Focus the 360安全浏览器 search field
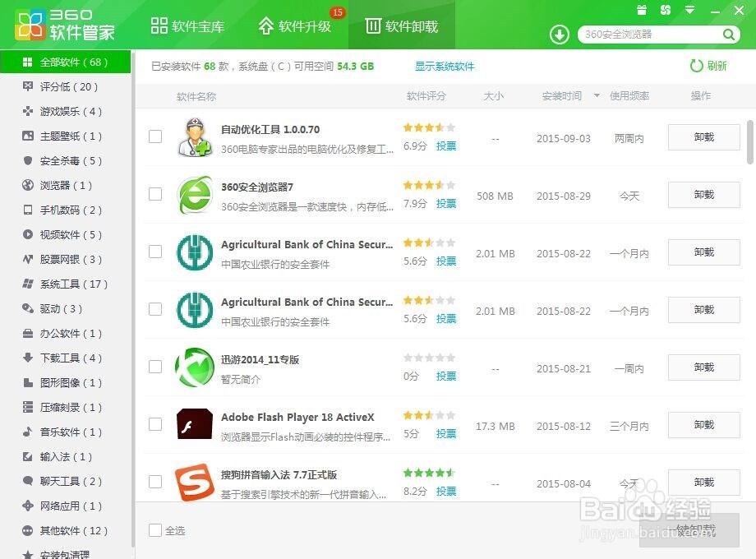The width and height of the screenshot is (756, 559). tap(651, 35)
